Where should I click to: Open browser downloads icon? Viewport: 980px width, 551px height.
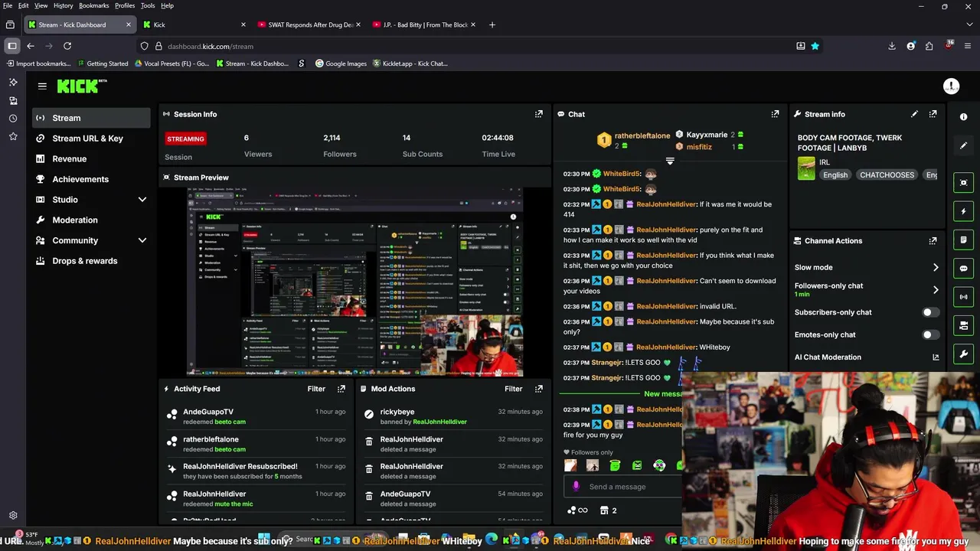click(x=892, y=46)
